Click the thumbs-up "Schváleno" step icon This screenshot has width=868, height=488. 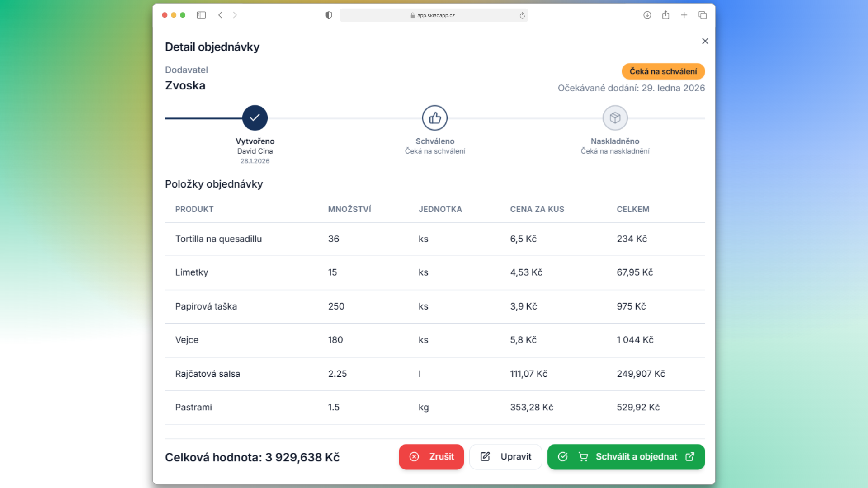coord(434,117)
